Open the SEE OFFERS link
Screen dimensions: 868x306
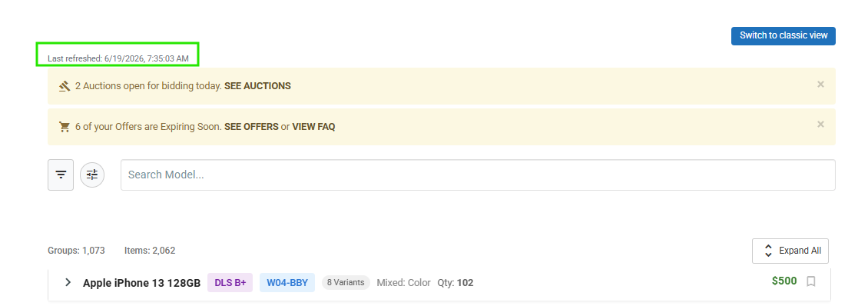[x=251, y=127]
